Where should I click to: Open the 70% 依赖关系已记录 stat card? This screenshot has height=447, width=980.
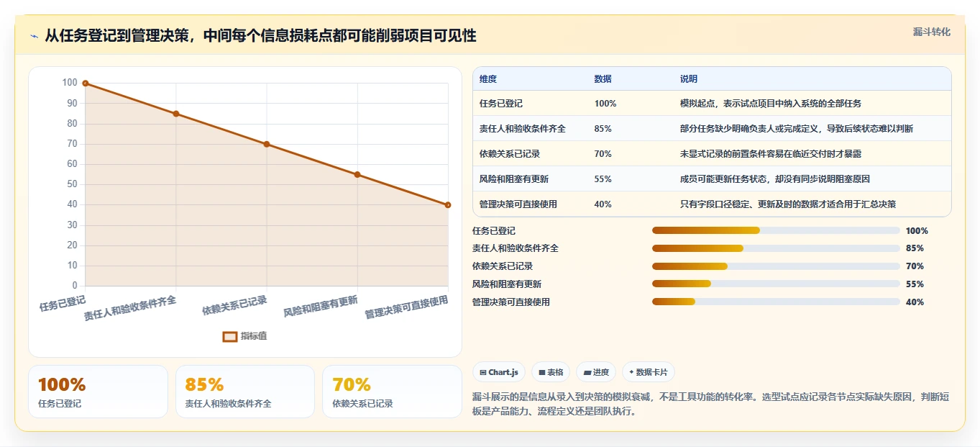coord(392,392)
